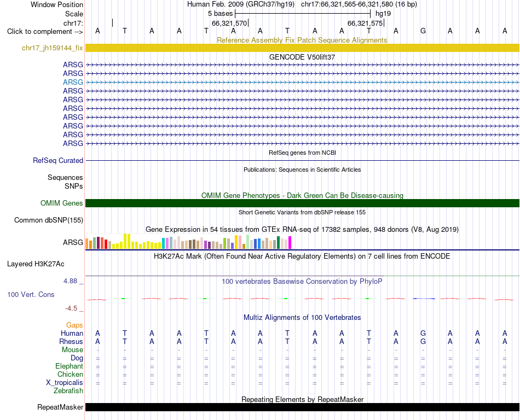Image resolution: width=520 pixels, height=420 pixels.
Task: Click the Zebrafish species label
Action: click(x=68, y=391)
